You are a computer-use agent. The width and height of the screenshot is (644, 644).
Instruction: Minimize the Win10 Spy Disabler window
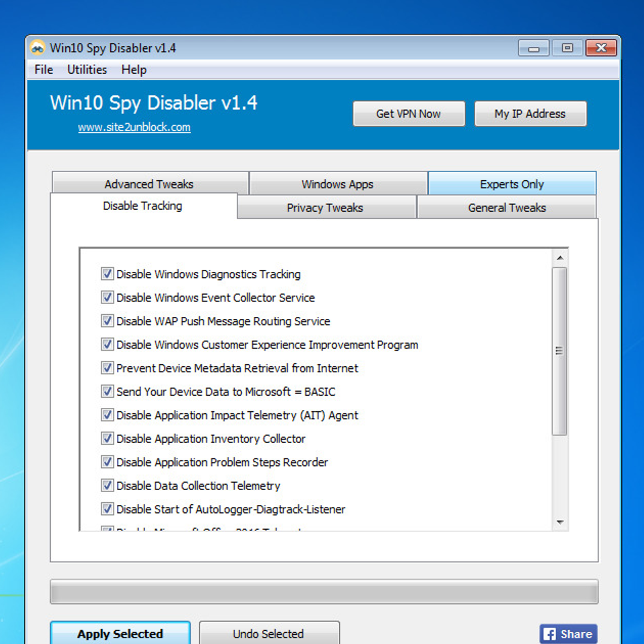(534, 48)
